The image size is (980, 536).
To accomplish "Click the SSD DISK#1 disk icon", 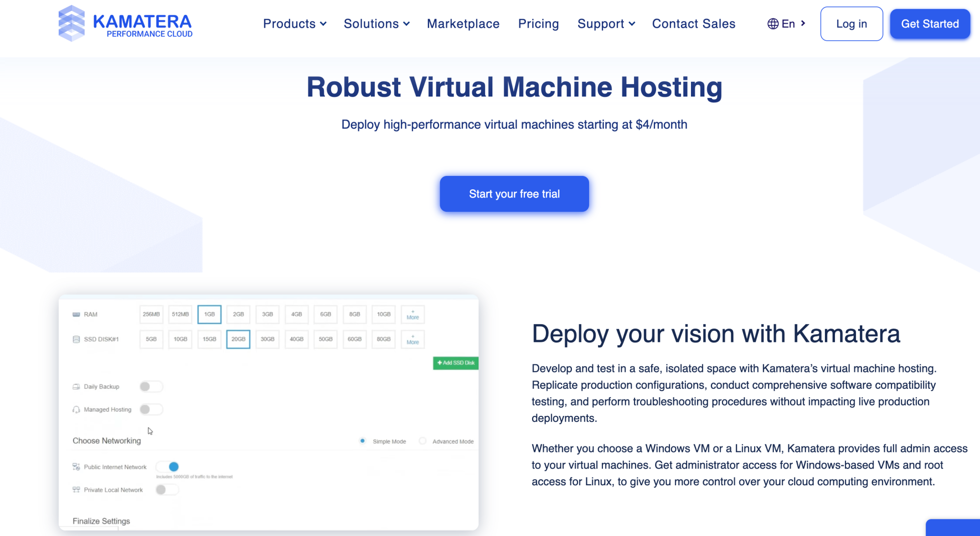I will click(77, 339).
